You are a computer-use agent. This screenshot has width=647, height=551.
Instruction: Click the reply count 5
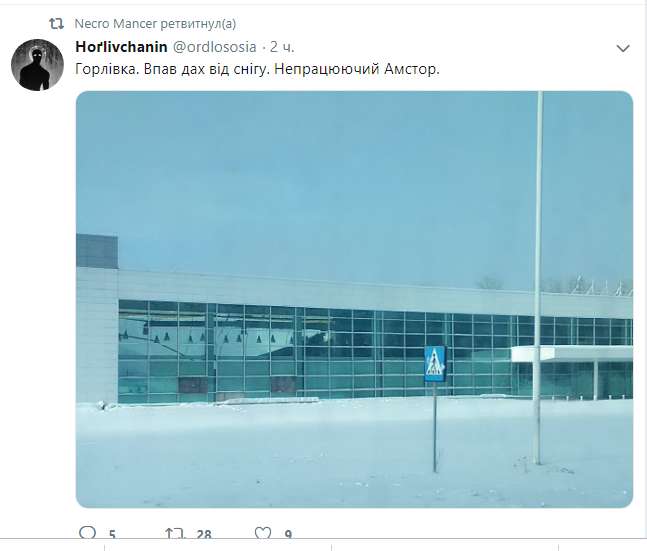[112, 535]
